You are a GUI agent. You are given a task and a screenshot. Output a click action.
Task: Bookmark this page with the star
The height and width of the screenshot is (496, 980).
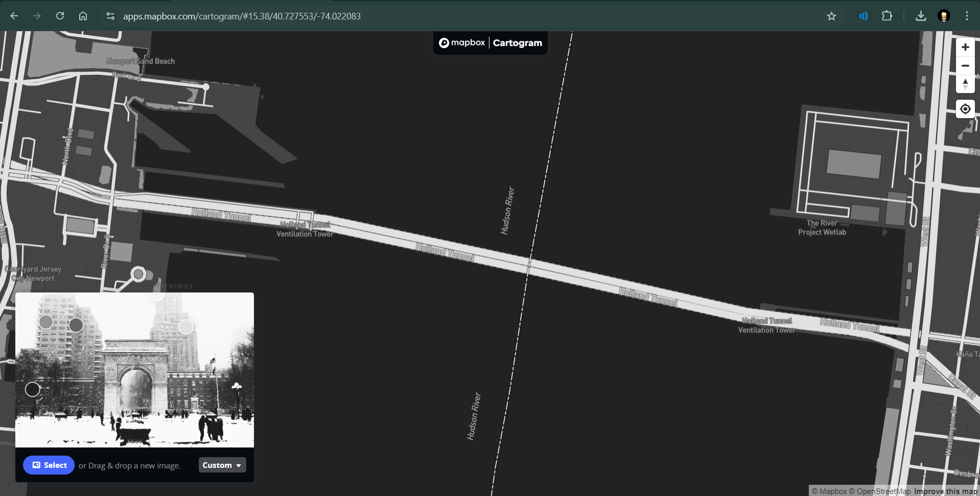click(x=832, y=16)
